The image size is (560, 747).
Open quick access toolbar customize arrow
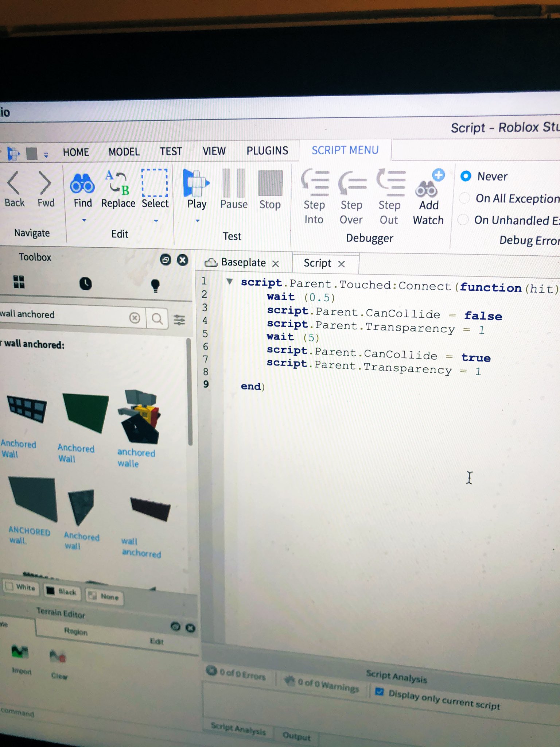[46, 155]
